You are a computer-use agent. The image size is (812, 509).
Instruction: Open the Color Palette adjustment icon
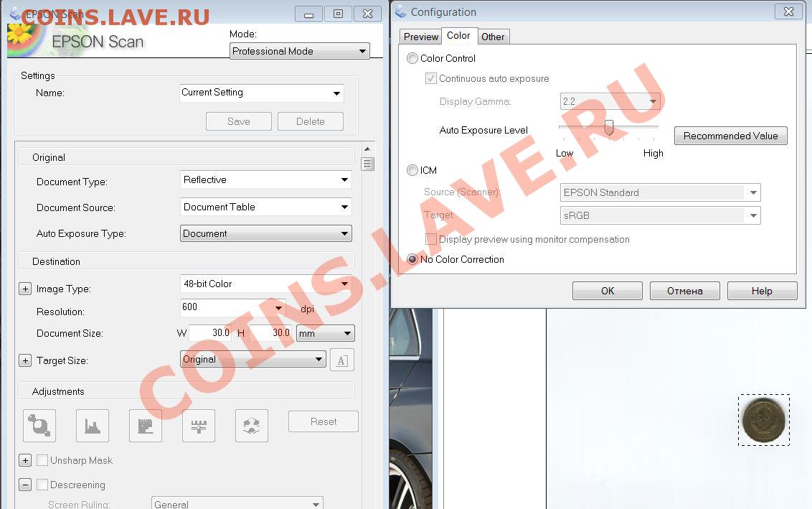point(252,426)
